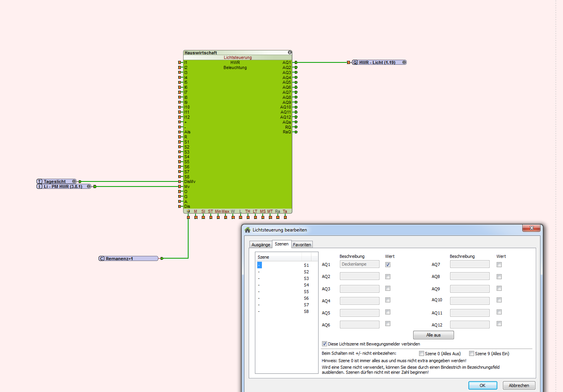The width and height of the screenshot is (563, 392).
Task: Click info icon on Li - PM HWR input
Action: coord(88,187)
